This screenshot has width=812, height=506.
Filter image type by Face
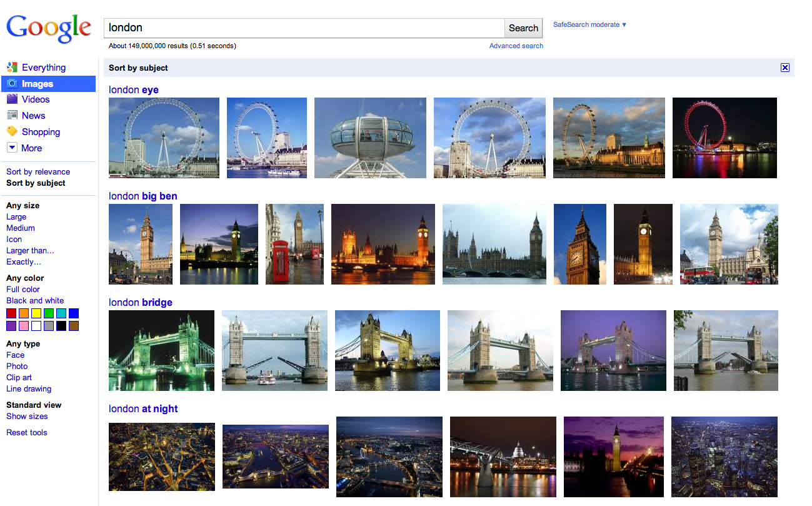click(16, 355)
